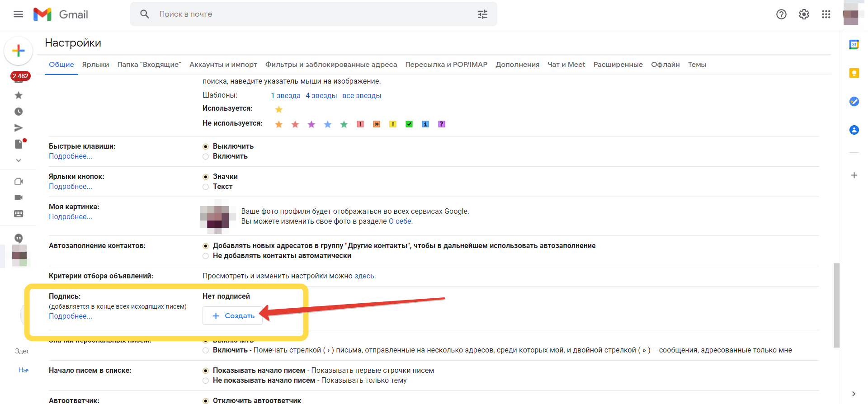Viewport: 868px width, 404px height.
Task: Enable keyboard shortcuts with Включить radio
Action: click(x=206, y=156)
